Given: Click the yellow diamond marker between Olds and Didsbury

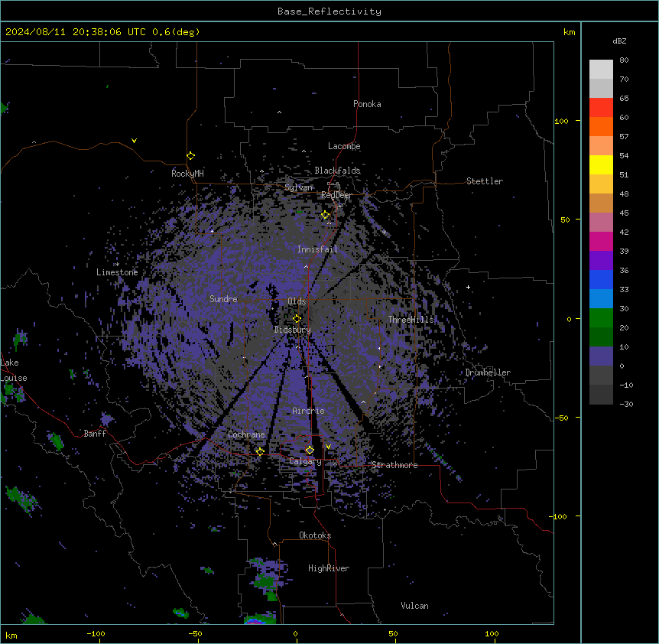Looking at the screenshot, I should [x=297, y=318].
